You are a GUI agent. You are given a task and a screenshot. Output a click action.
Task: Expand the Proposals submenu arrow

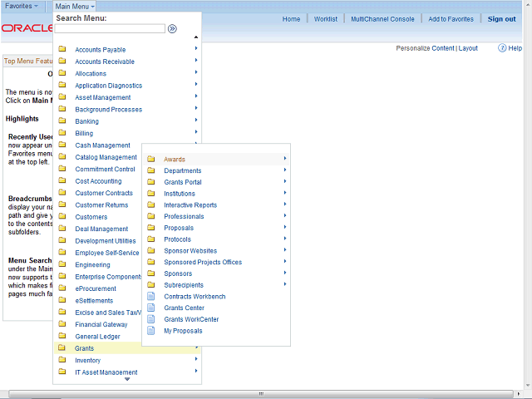285,228
